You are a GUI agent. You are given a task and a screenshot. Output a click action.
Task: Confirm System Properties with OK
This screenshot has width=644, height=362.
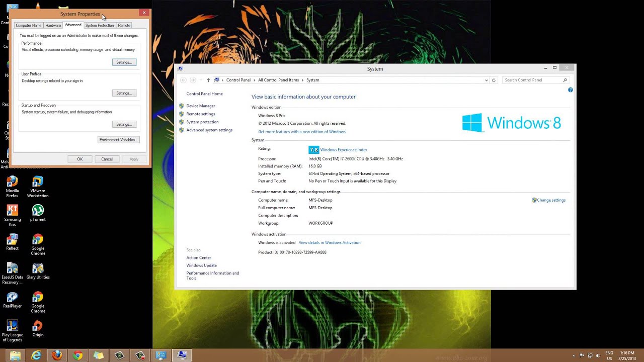(x=79, y=159)
